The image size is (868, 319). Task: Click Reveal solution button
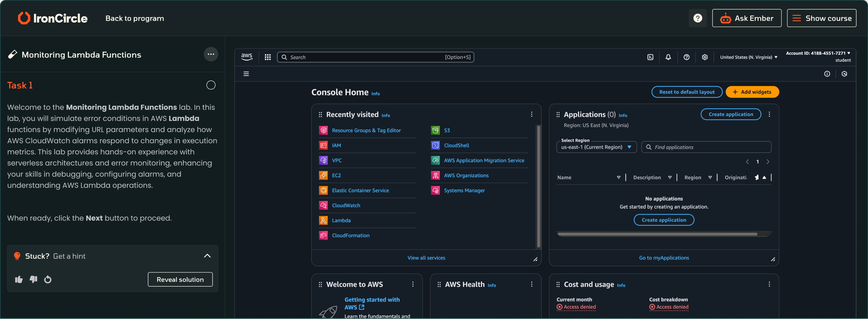(180, 279)
